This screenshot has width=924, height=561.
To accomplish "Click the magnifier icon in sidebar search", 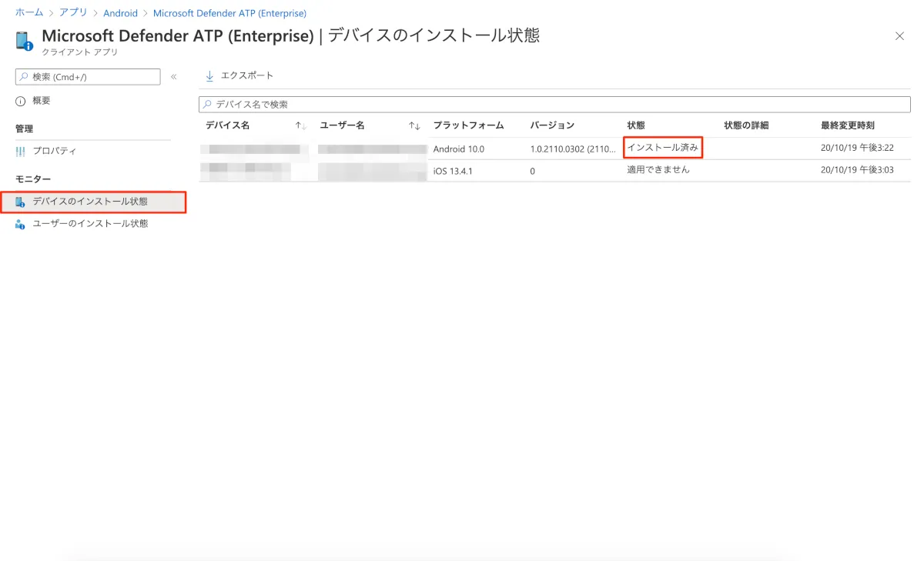I will pos(24,77).
